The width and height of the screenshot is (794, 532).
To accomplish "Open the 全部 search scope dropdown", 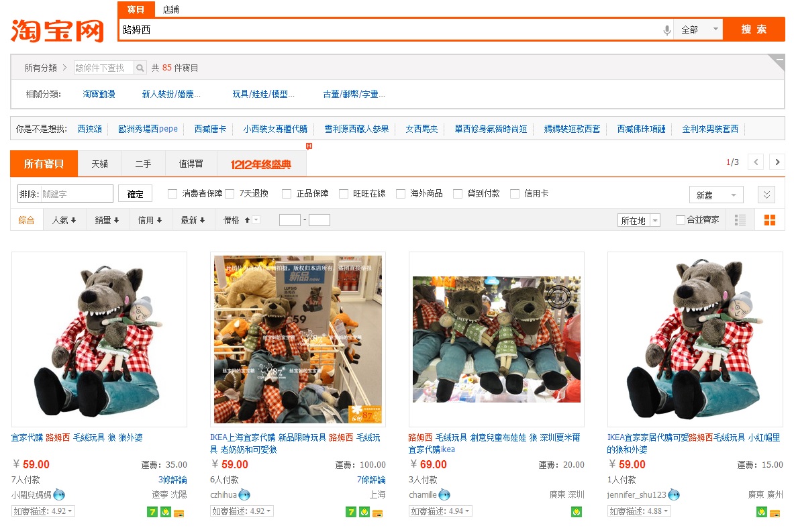I will 698,30.
